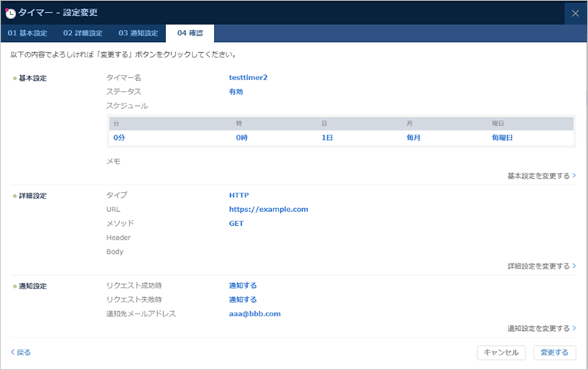Image resolution: width=588 pixels, height=370 pixels.
Task: Click the タイプ label
Action: click(117, 195)
